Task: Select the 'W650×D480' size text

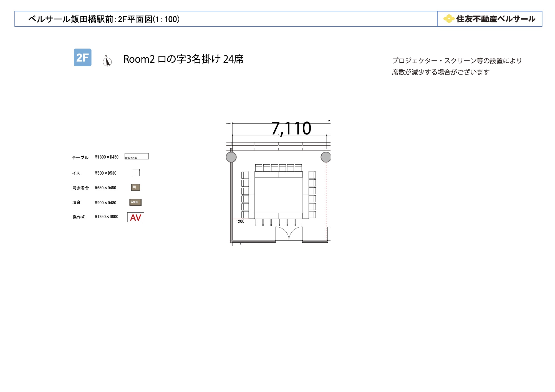Action: click(x=105, y=188)
